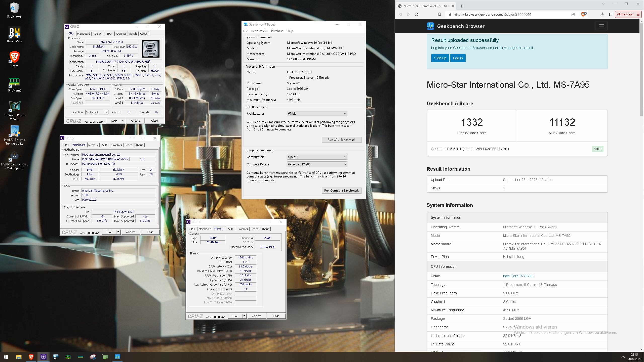Expand Tools arrow in the Memory CPU-Z window

244,316
